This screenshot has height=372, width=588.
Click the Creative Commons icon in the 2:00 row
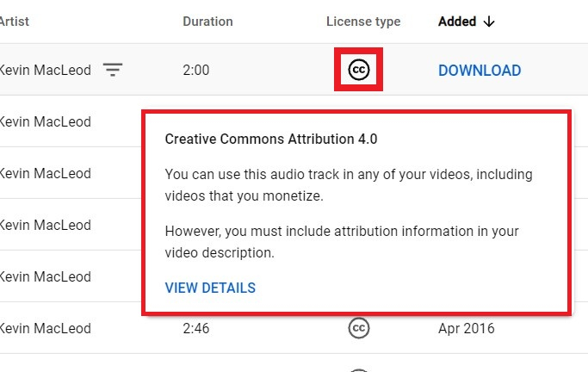tap(359, 70)
